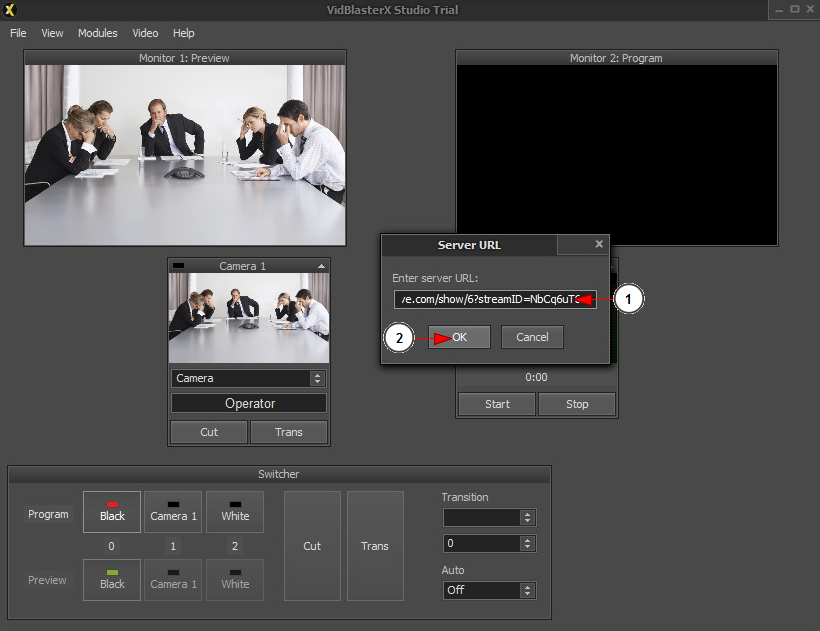Screen dimensions: 820x631
Task: Click the large Trans button in Switcher
Action: pos(375,546)
